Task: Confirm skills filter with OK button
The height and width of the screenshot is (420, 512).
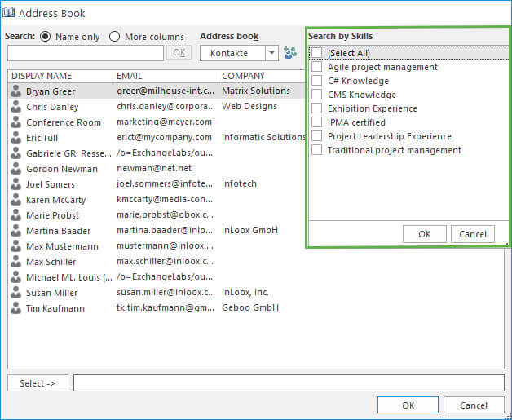Action: coord(425,234)
